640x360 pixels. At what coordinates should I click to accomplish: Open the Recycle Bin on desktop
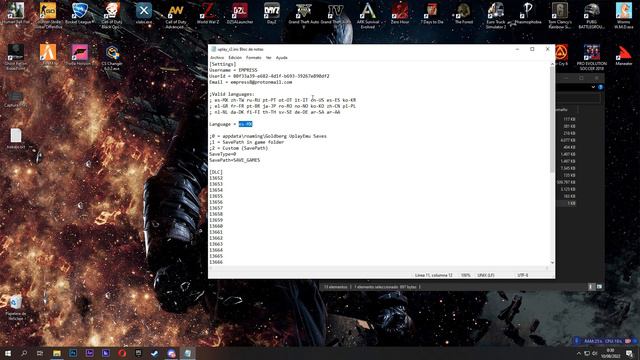(x=16, y=307)
